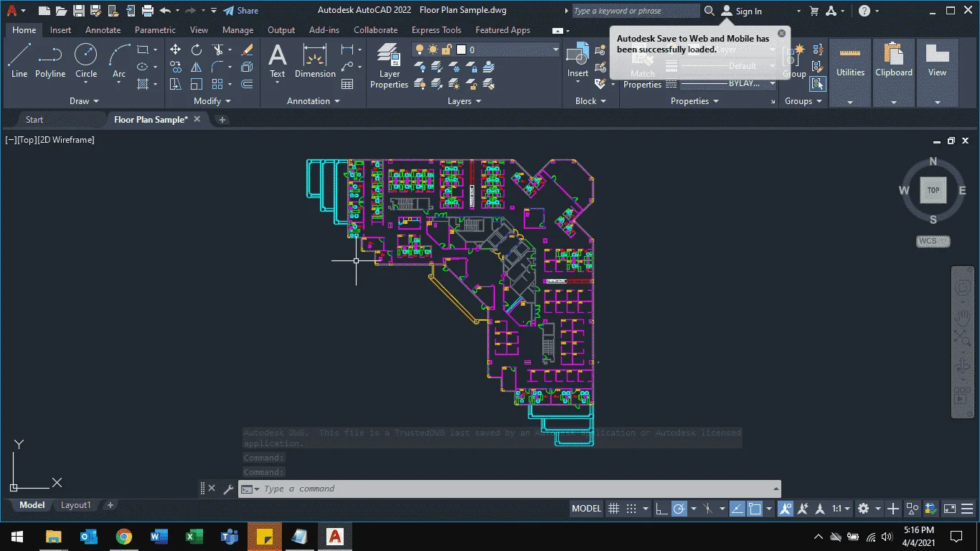Expand the Annotation panel

point(314,101)
